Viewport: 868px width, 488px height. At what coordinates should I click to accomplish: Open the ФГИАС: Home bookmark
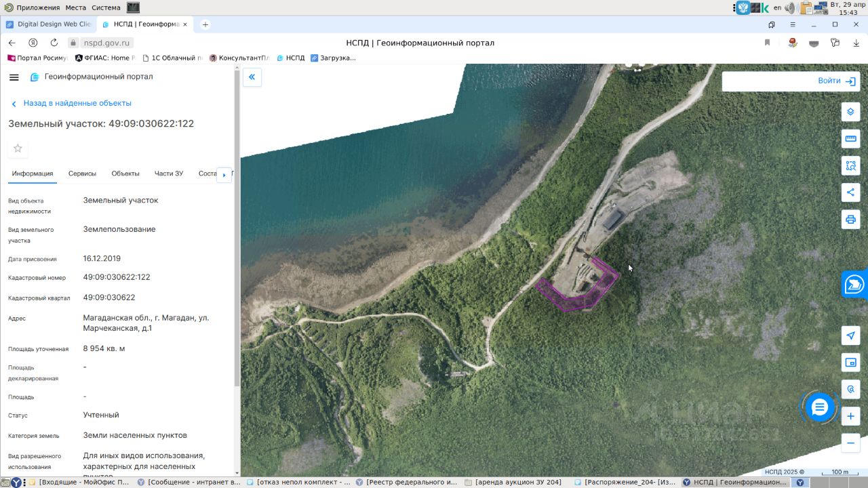106,58
